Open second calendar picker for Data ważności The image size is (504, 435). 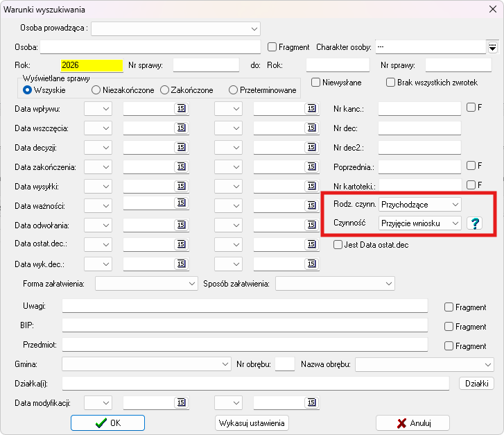[312, 205]
